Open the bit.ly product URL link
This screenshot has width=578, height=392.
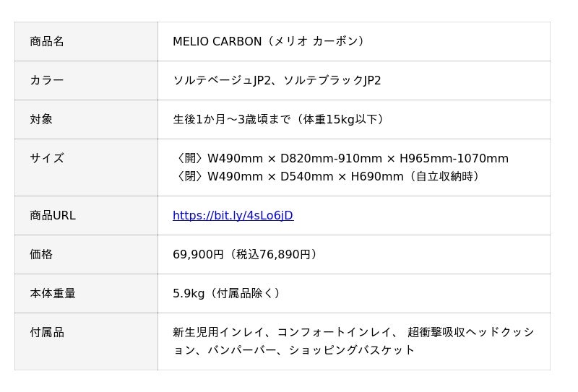tap(233, 216)
